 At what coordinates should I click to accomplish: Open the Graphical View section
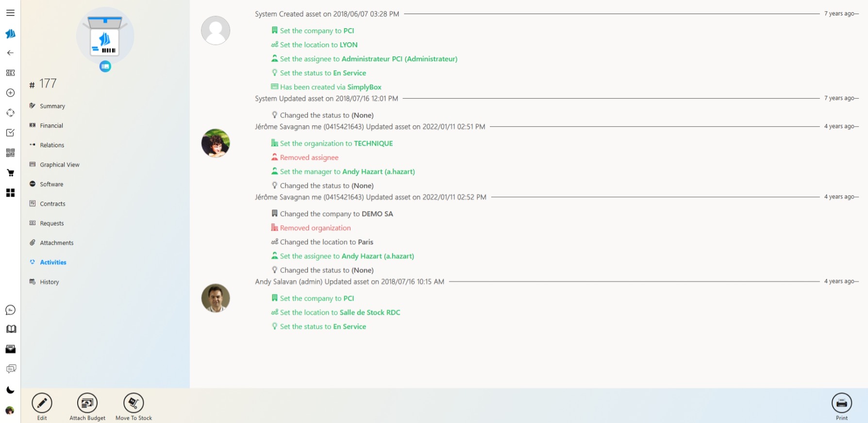[x=59, y=165]
